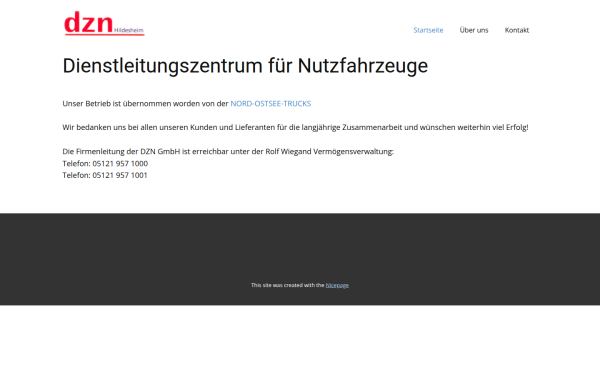The image size is (600, 375).
Task: Click footer text 'This site was created with the'
Action: point(288,285)
